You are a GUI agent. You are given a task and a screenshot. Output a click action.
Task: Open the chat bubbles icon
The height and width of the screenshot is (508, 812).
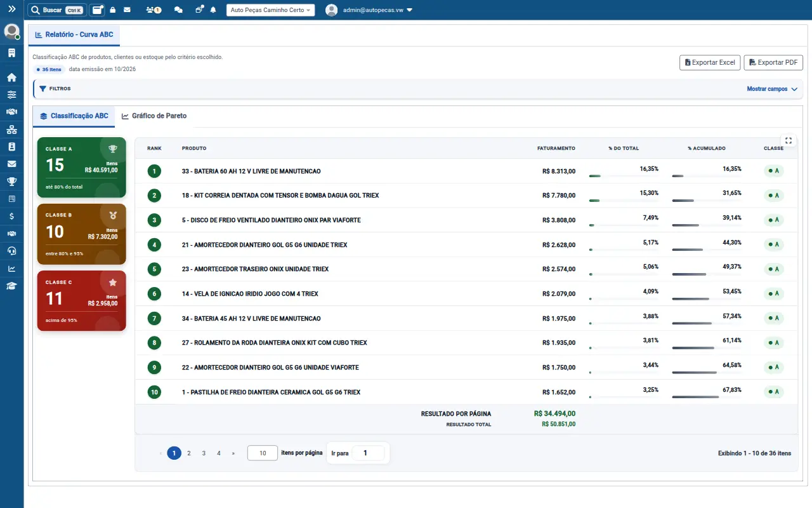tap(178, 10)
